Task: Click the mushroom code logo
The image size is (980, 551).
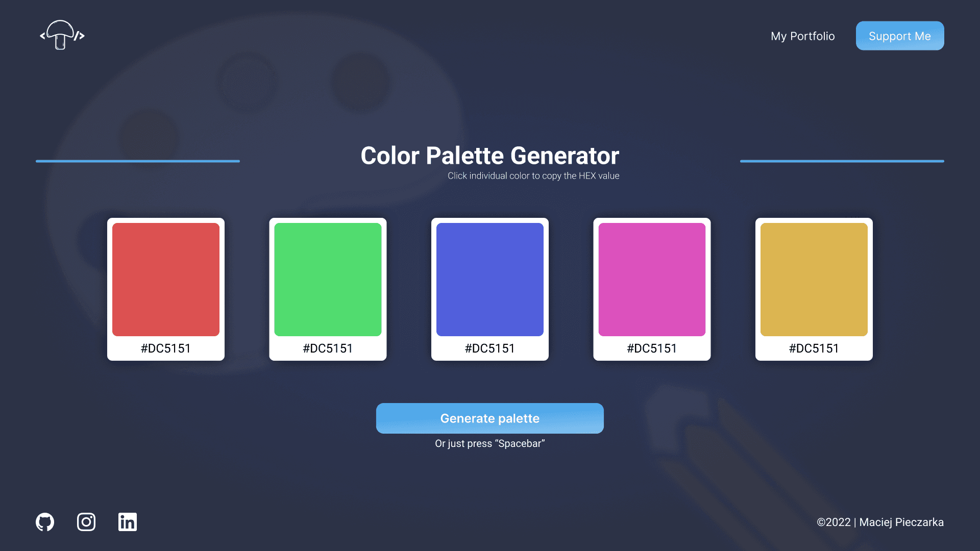Action: tap(61, 36)
